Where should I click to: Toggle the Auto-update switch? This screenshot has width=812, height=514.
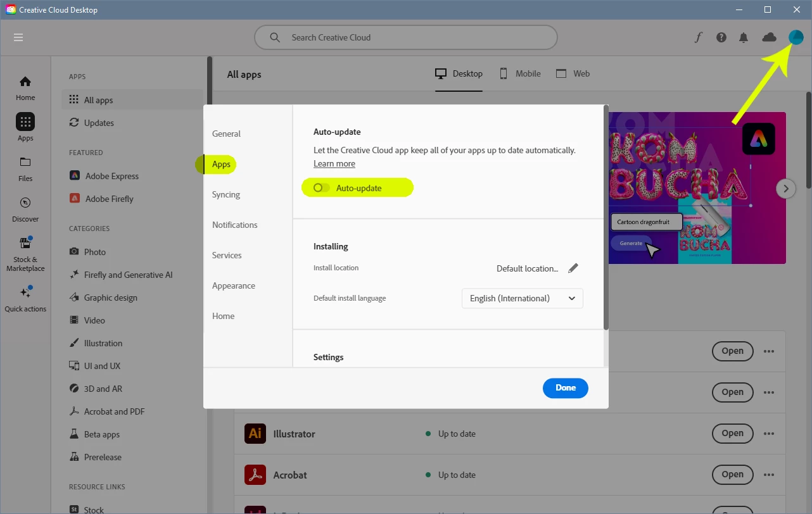click(322, 188)
